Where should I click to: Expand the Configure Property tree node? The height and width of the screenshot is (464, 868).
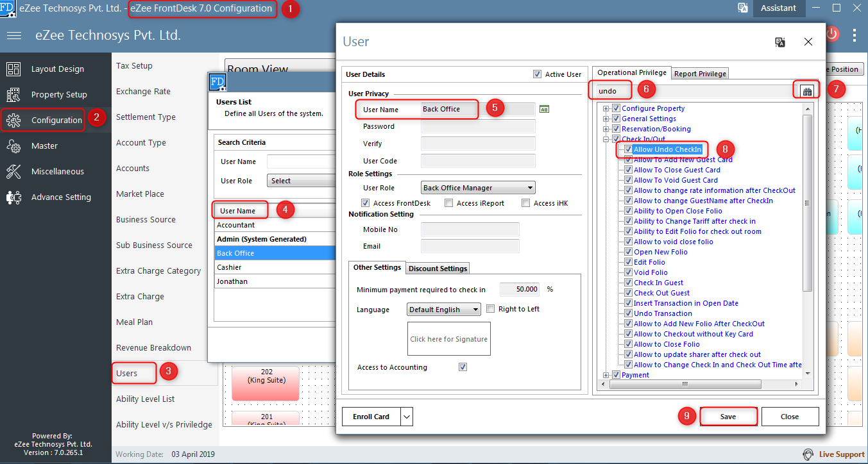coord(606,108)
